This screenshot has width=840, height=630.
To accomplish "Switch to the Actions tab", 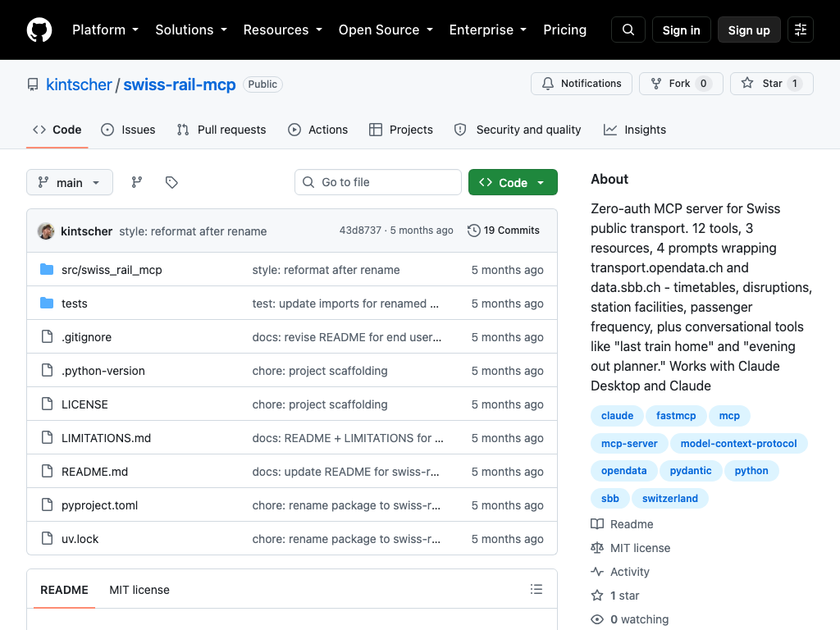I will pyautogui.click(x=317, y=130).
